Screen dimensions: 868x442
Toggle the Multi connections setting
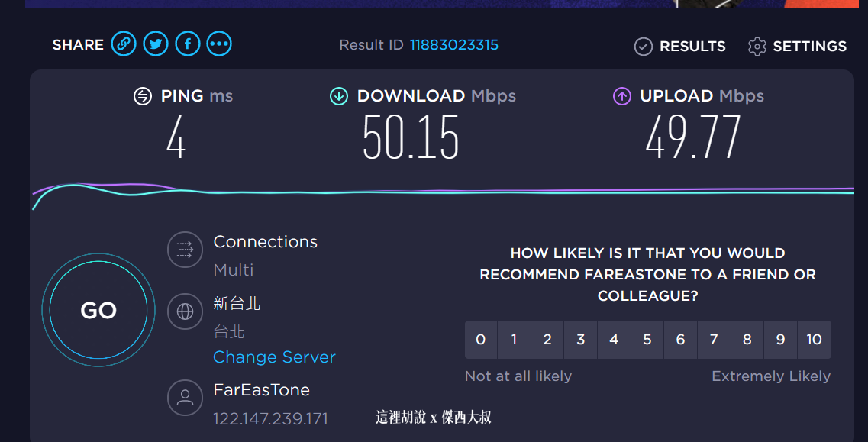pos(234,269)
